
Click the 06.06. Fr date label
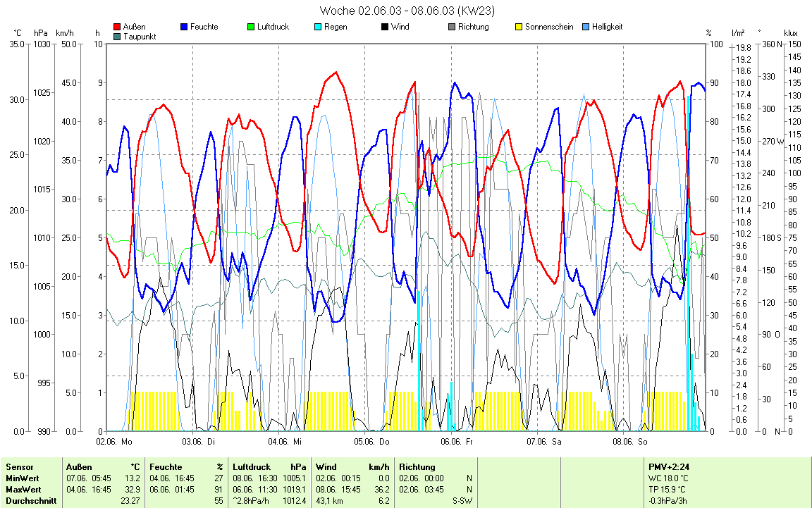point(457,442)
